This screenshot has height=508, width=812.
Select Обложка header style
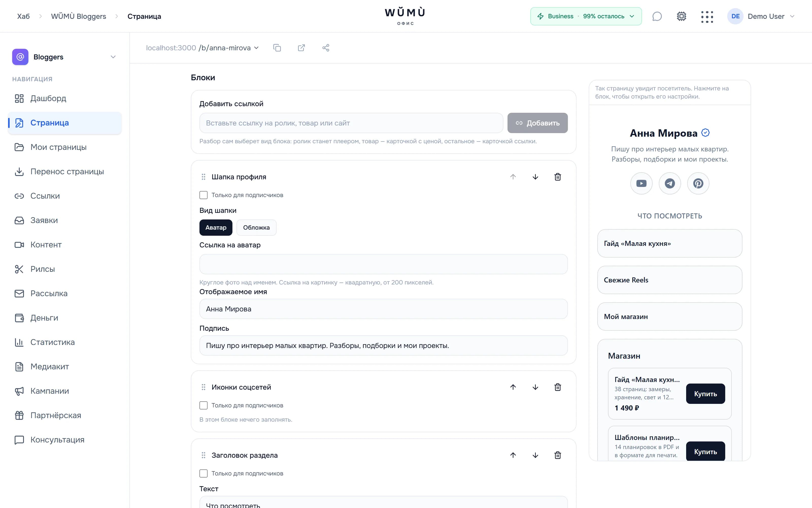click(256, 228)
